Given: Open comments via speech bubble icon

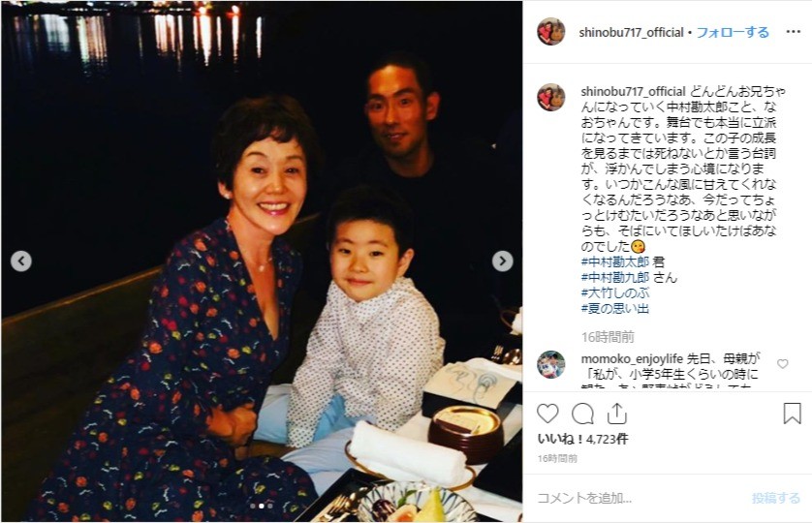Looking at the screenshot, I should click(x=582, y=414).
